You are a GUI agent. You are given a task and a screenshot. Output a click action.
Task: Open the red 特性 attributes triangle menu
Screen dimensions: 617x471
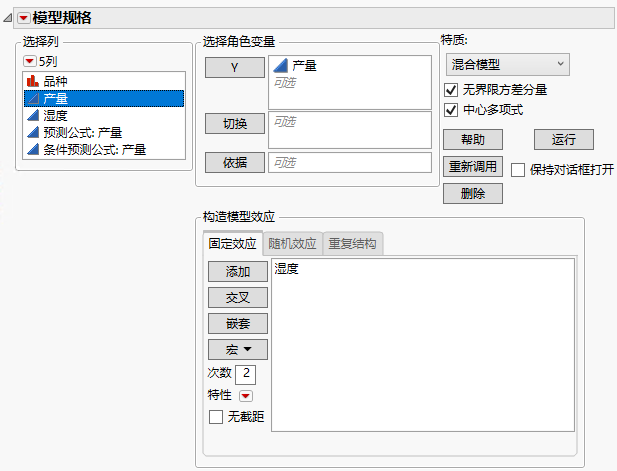(x=245, y=395)
